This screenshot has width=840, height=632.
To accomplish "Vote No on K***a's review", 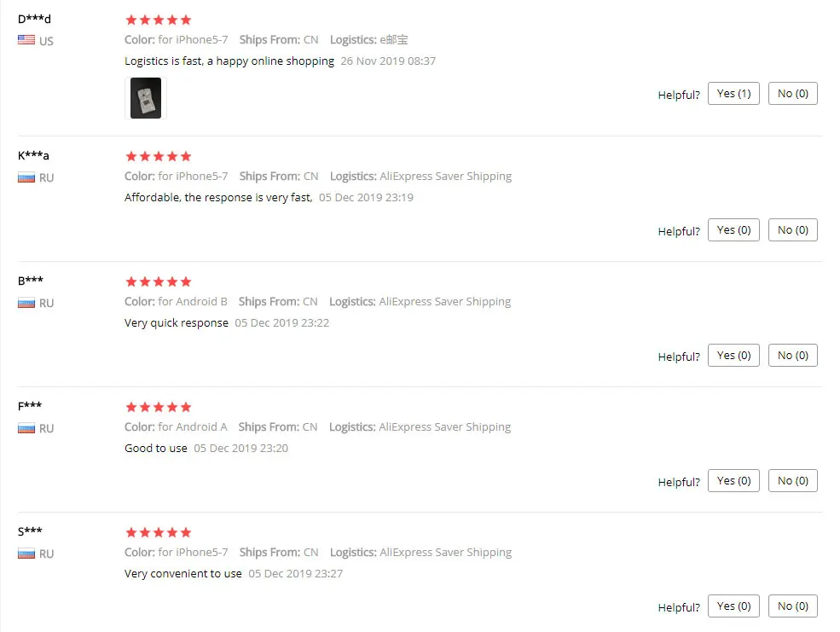I will pyautogui.click(x=793, y=230).
